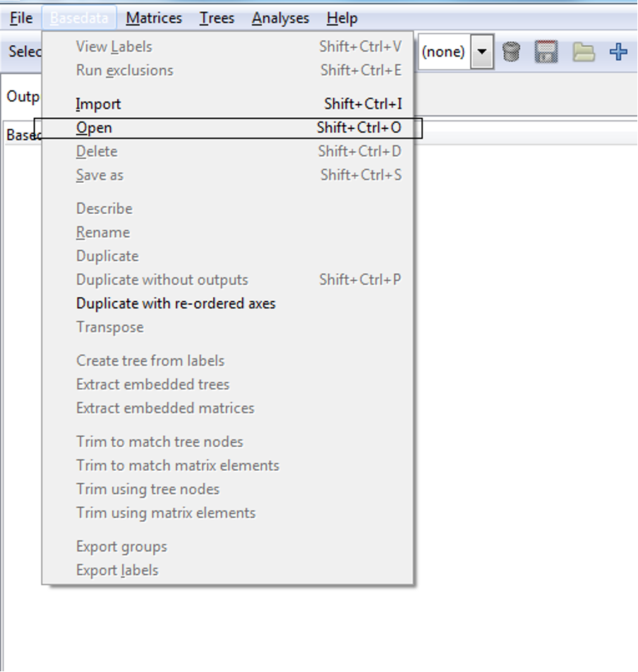
Task: Click View Labels menu entry
Action: coord(114,47)
